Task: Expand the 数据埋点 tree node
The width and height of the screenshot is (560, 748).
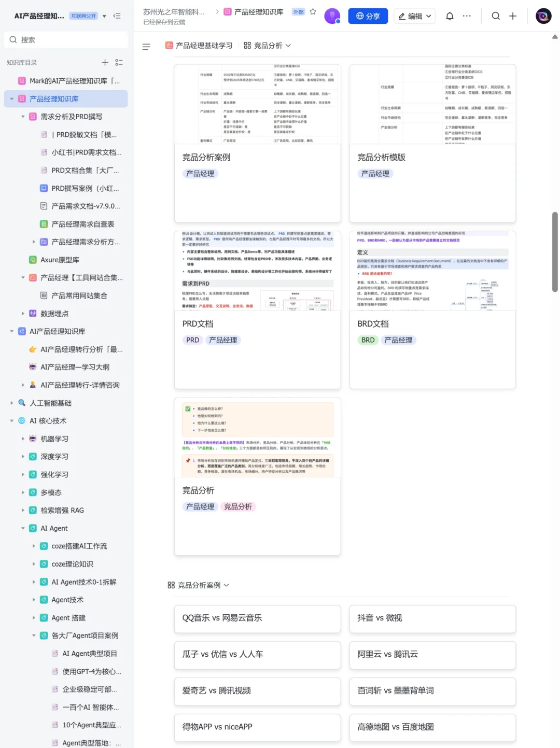Action: pos(23,314)
